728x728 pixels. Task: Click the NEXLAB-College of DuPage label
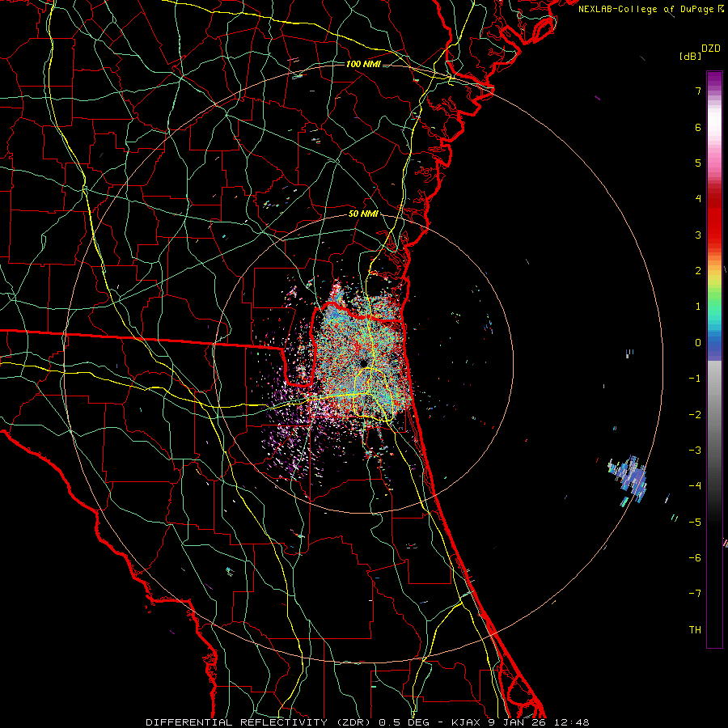pos(645,9)
